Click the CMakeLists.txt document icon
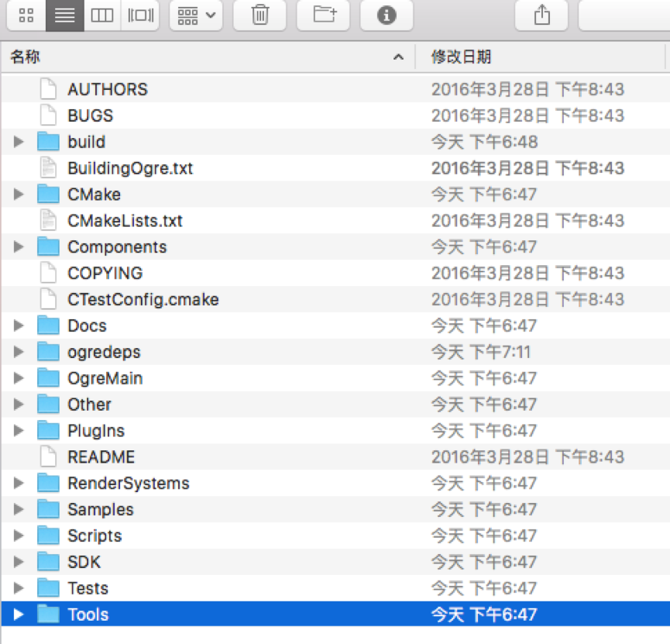Image resolution: width=670 pixels, height=644 pixels. point(48,220)
